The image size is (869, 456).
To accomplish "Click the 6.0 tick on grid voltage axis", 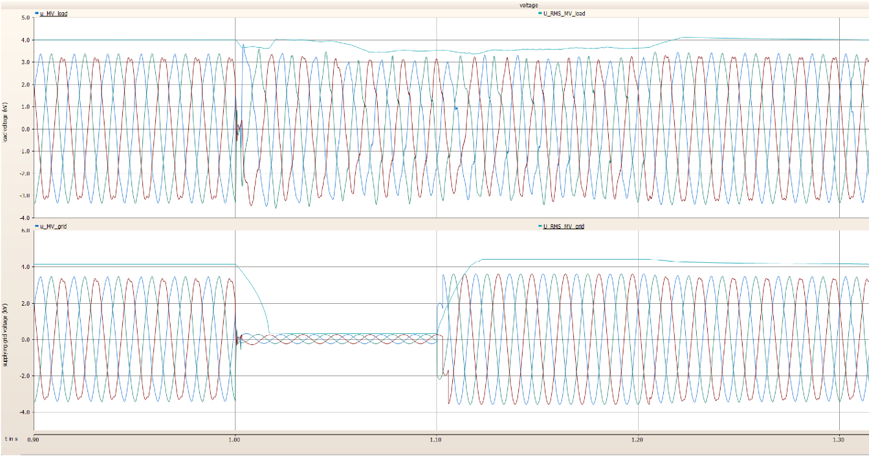I will [24, 231].
